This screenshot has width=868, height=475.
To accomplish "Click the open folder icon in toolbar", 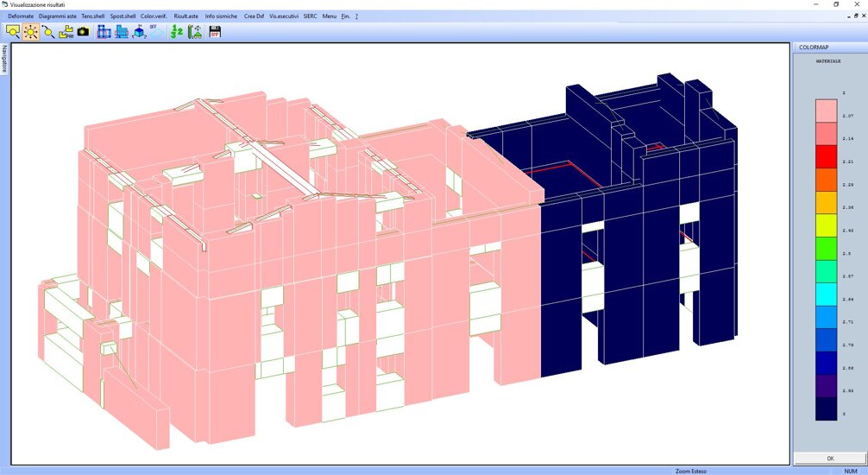I will [x=66, y=31].
